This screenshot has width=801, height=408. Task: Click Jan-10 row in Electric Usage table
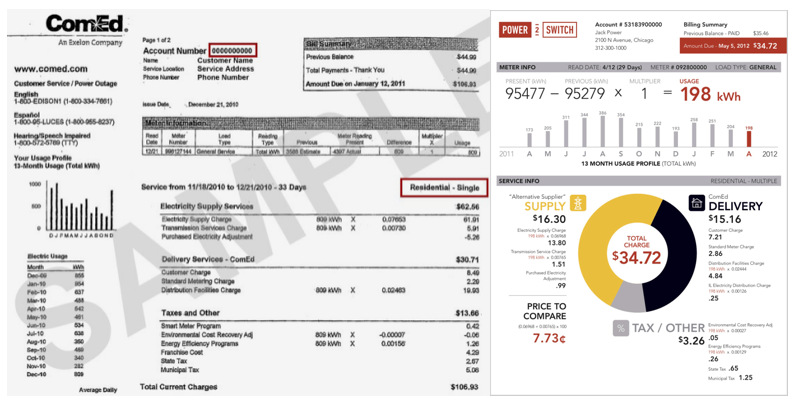55,284
